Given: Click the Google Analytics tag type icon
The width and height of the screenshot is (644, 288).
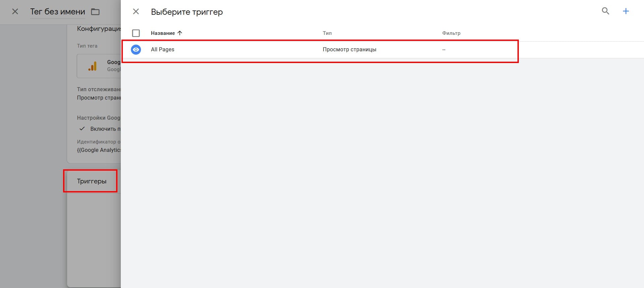Looking at the screenshot, I should click(x=93, y=66).
